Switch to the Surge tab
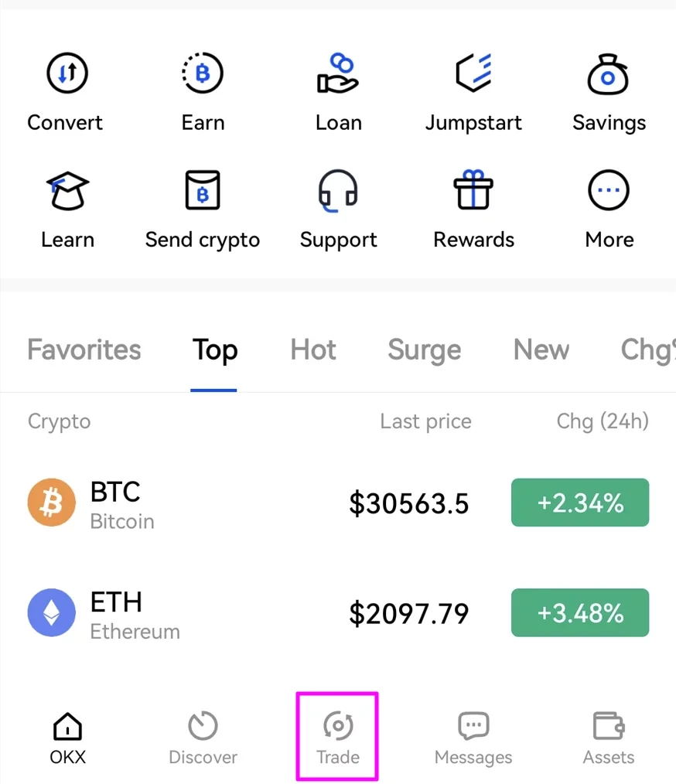The width and height of the screenshot is (676, 784). pos(425,349)
